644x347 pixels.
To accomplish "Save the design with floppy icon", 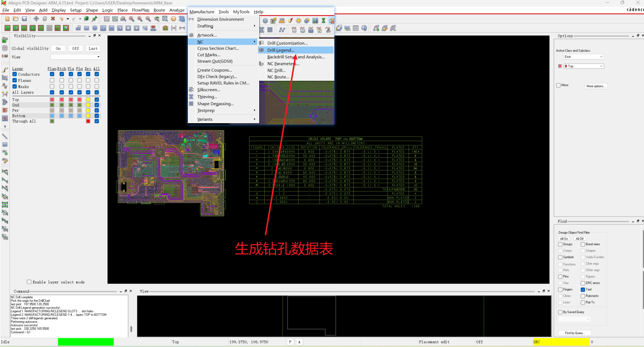I will pos(24,19).
